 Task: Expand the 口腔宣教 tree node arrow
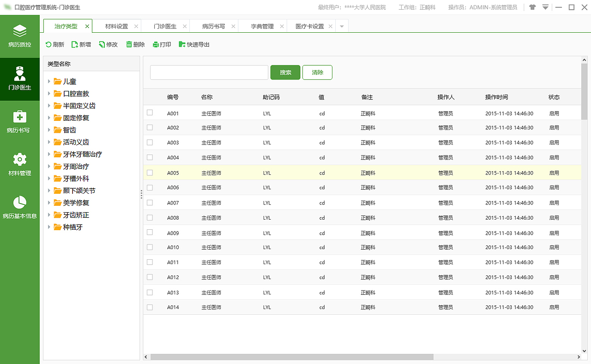pos(49,94)
